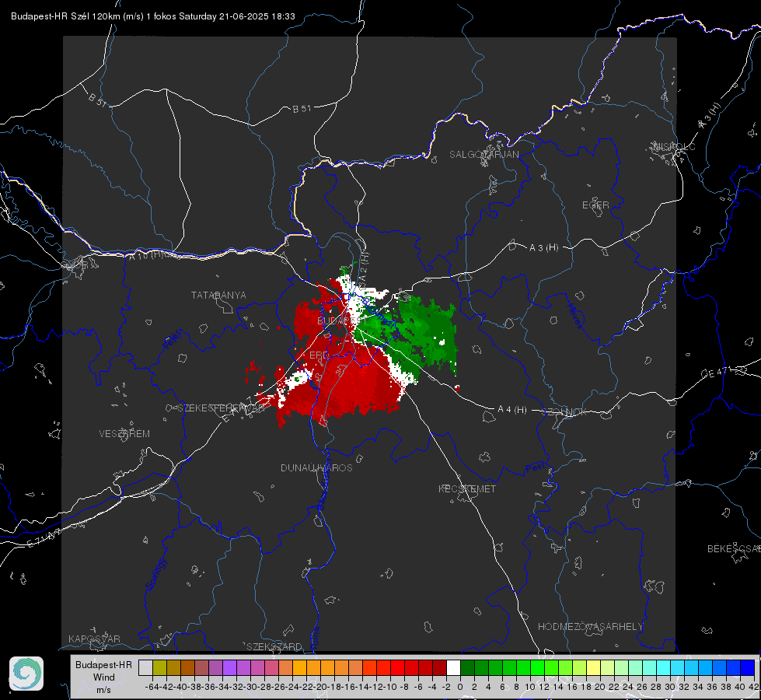Pick the amber swatch between -24 and -22
This screenshot has height=700, width=761.
tap(299, 667)
